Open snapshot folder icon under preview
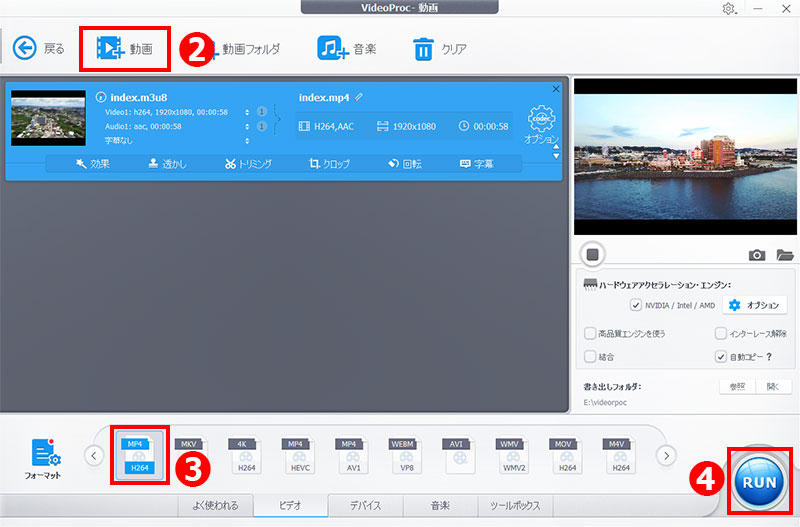Viewport: 800px width, 527px height. point(785,255)
